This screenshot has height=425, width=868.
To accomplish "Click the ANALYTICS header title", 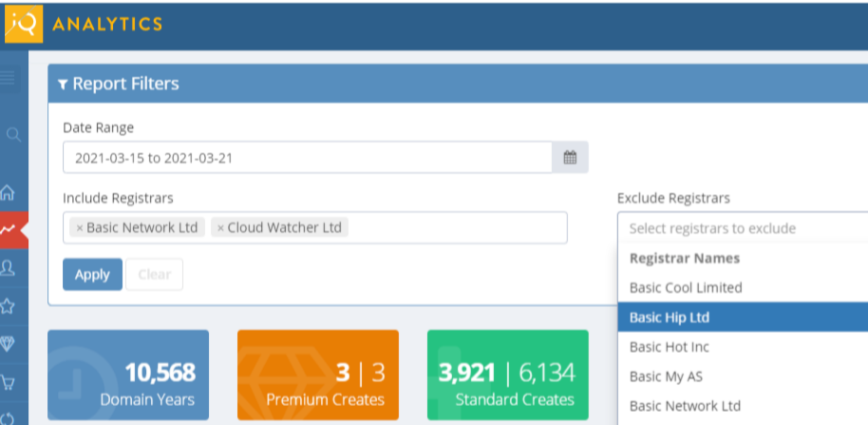I will point(107,24).
